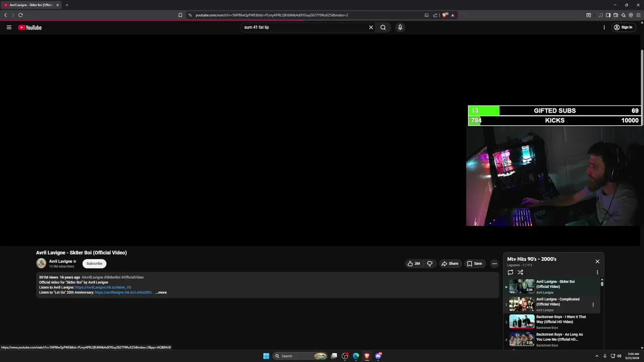
Task: Click the #AvrilLavigne hashtag
Action: (92, 277)
